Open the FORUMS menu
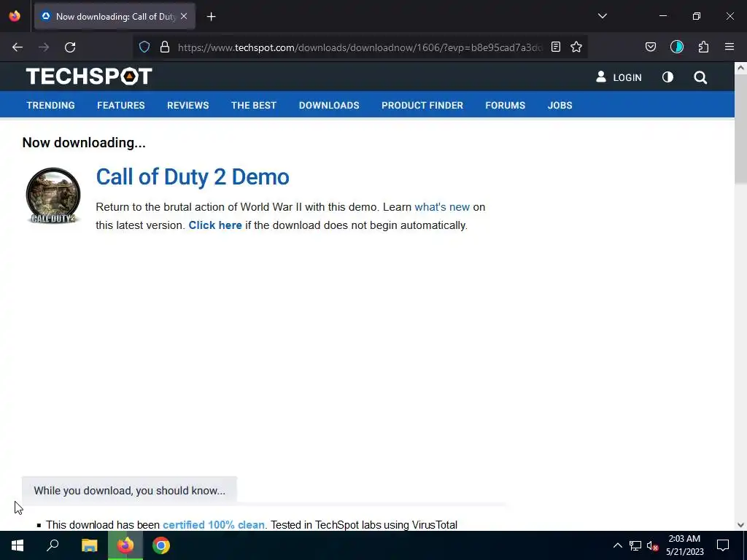The image size is (747, 560). [x=505, y=105]
